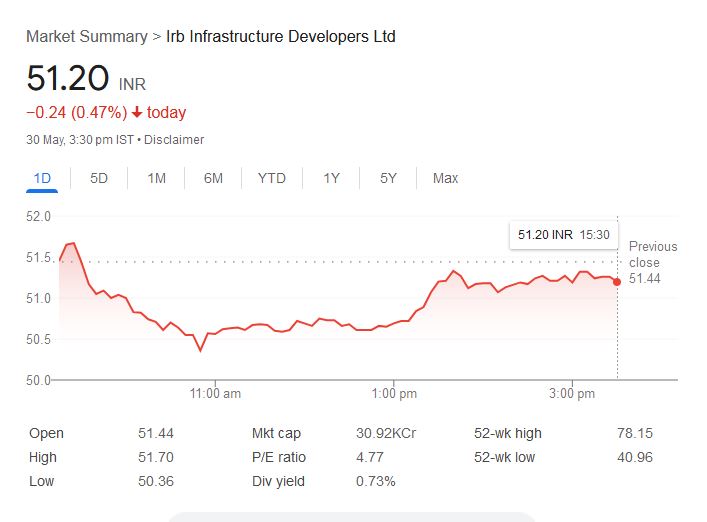707x522 pixels.
Task: Switch to the 5D chart tab
Action: click(x=99, y=178)
